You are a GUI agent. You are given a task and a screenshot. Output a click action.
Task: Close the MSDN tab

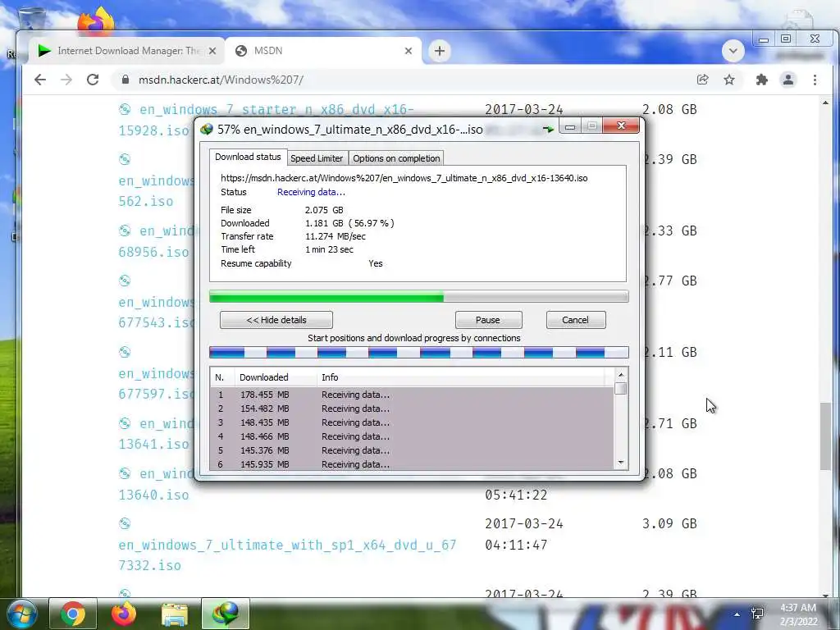coord(409,51)
